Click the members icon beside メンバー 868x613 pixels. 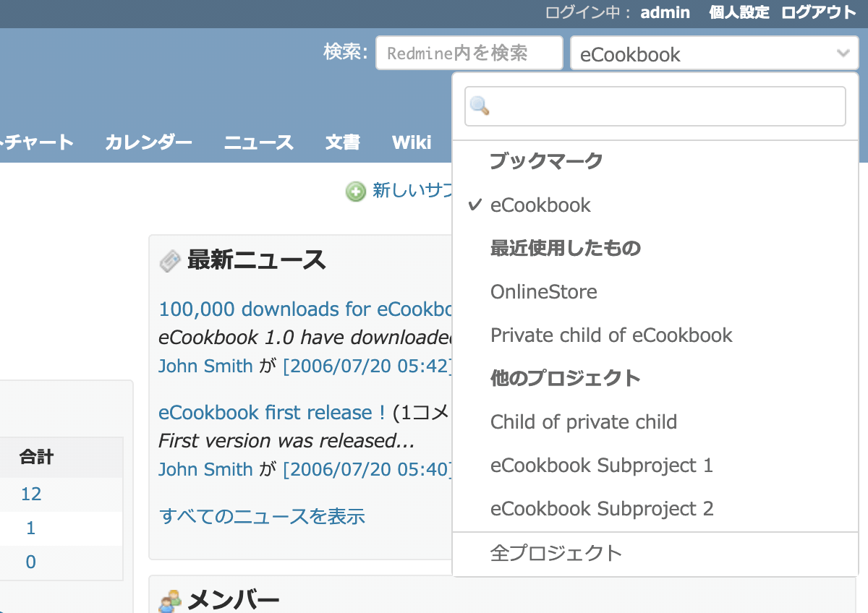[170, 601]
